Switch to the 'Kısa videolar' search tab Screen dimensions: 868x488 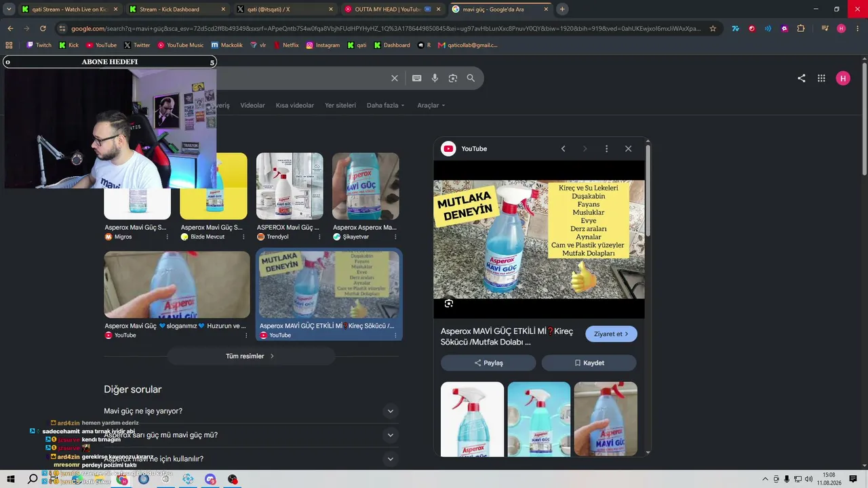[x=295, y=105]
